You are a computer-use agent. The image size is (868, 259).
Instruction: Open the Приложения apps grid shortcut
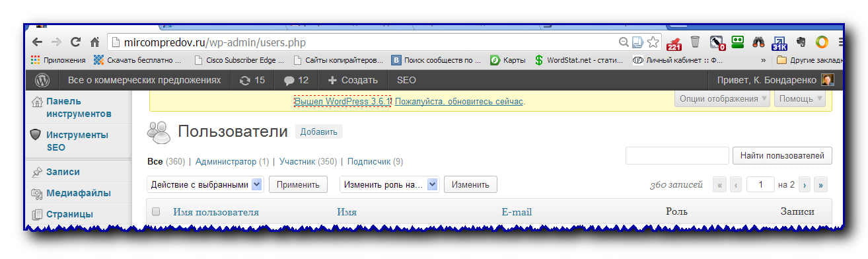pyautogui.click(x=58, y=60)
